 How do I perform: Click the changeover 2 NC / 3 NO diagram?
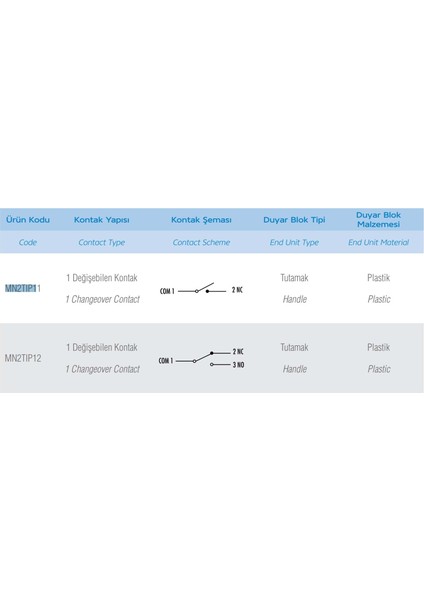click(201, 359)
